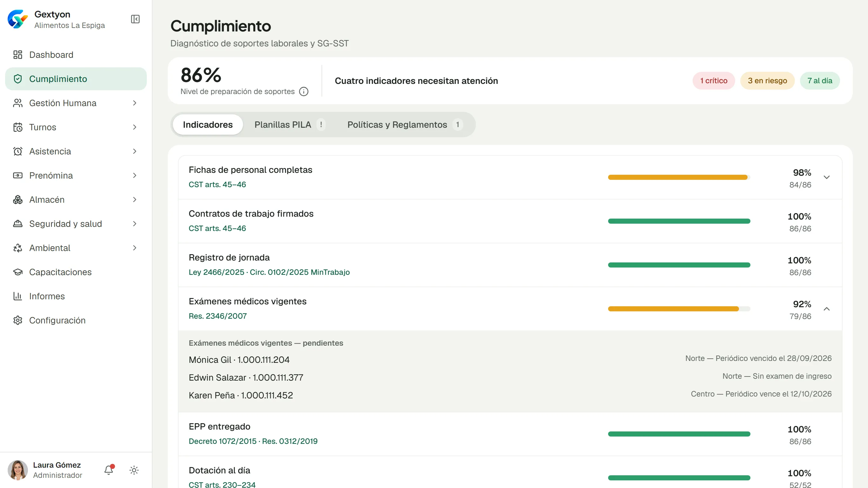Expand Gestión Humana submenu chevron

pyautogui.click(x=134, y=103)
